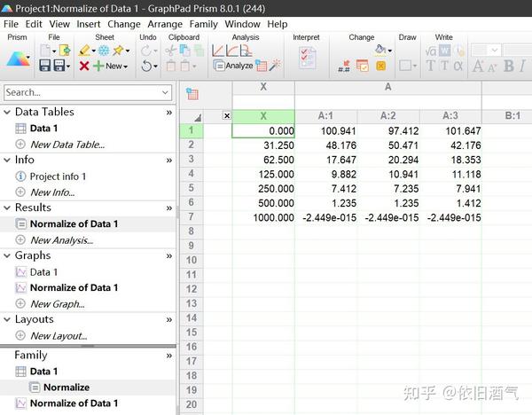Screen dimensions: 532x415
Task: Open the Insert menu
Action: click(88, 24)
